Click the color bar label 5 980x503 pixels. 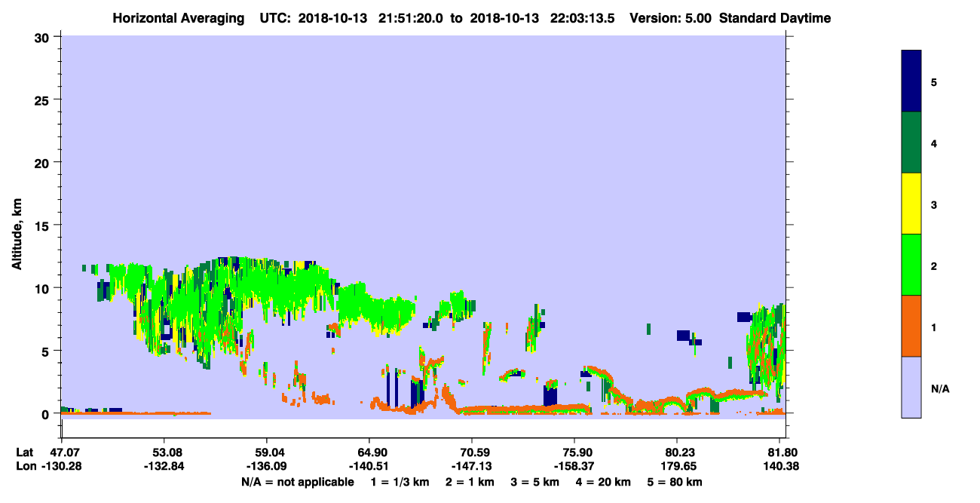click(x=934, y=81)
